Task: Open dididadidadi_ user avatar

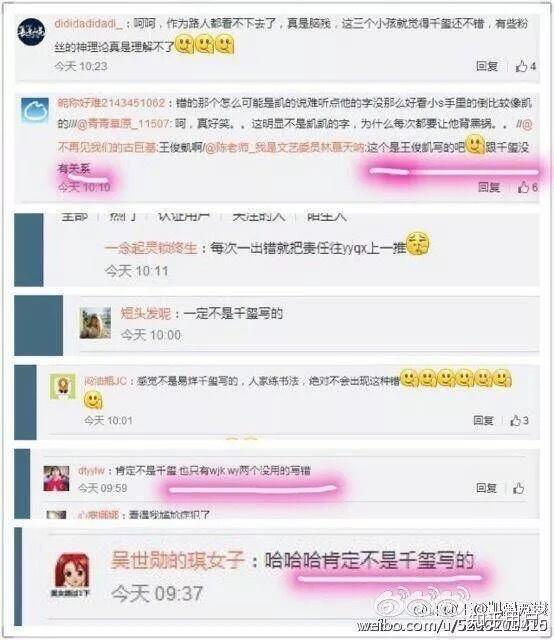Action: pyautogui.click(x=31, y=32)
